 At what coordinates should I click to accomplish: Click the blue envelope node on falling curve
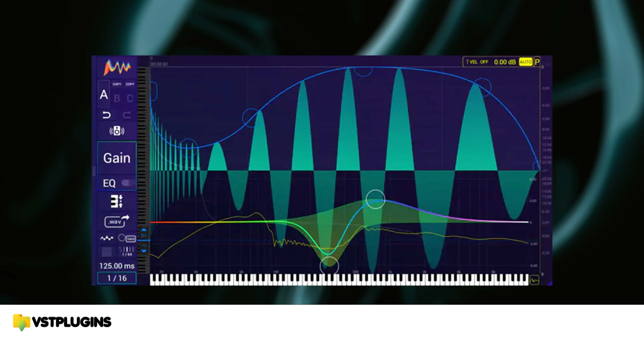coord(482,87)
